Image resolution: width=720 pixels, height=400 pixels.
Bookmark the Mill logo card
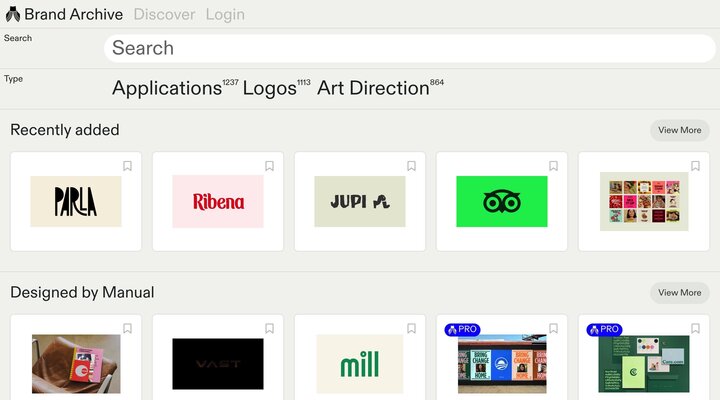(412, 328)
